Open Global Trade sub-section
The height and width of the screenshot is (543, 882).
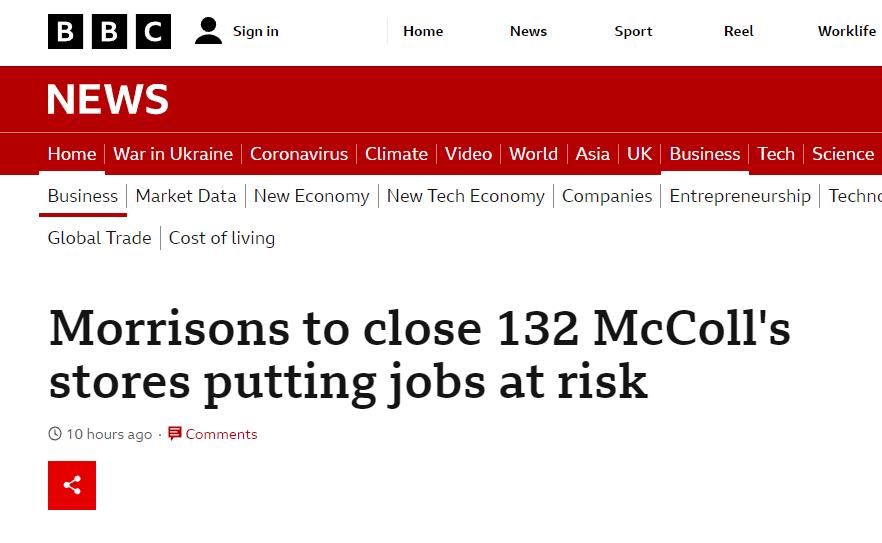[100, 238]
